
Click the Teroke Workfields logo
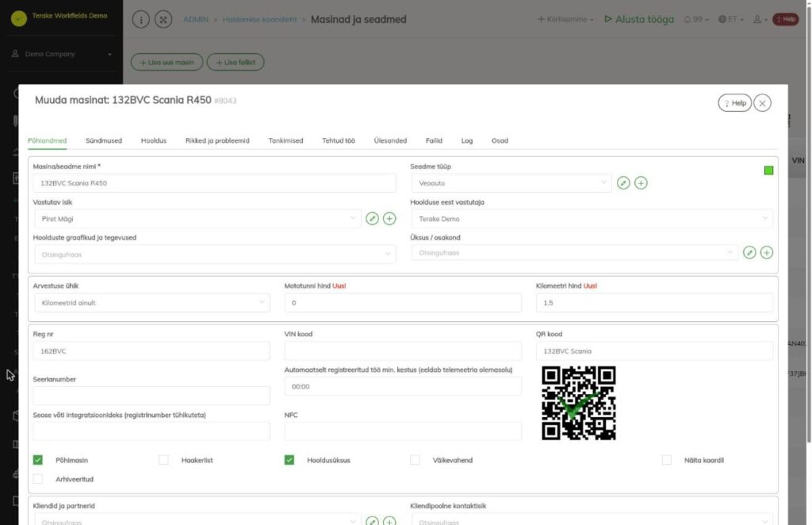19,19
